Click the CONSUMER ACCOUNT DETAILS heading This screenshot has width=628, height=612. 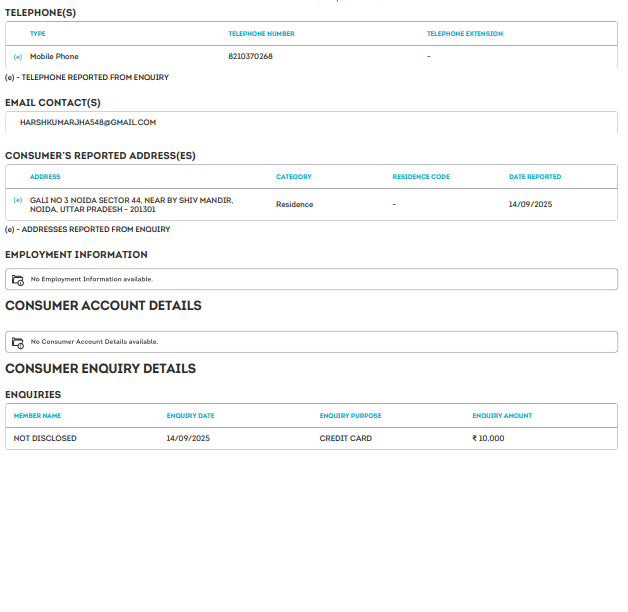coord(103,306)
